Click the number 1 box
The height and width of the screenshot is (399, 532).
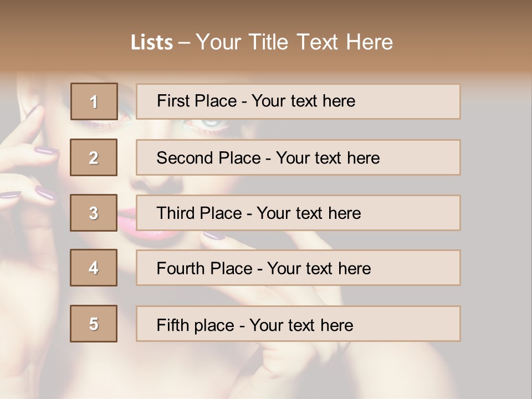tap(94, 101)
